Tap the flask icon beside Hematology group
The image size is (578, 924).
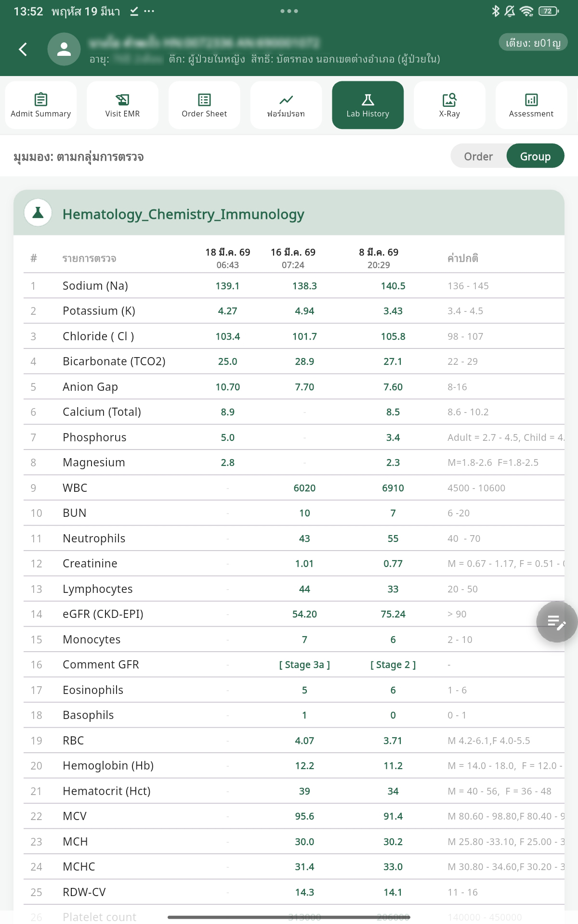tap(38, 213)
